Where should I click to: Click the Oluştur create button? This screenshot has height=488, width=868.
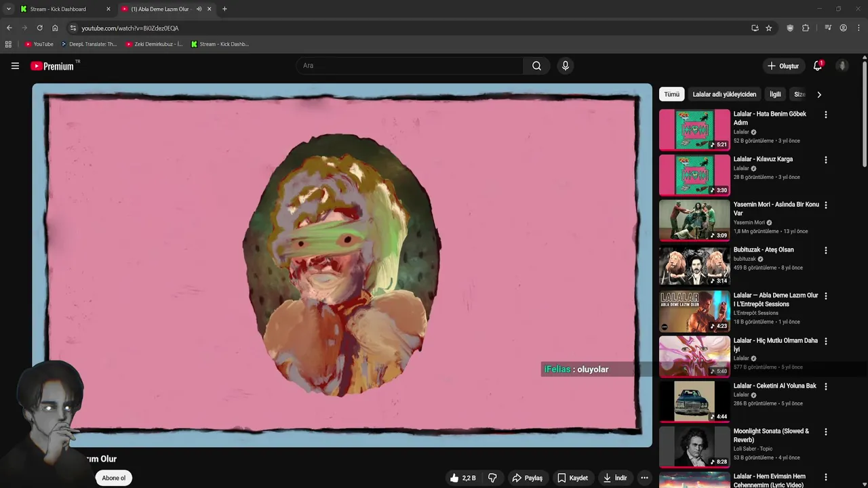click(783, 66)
